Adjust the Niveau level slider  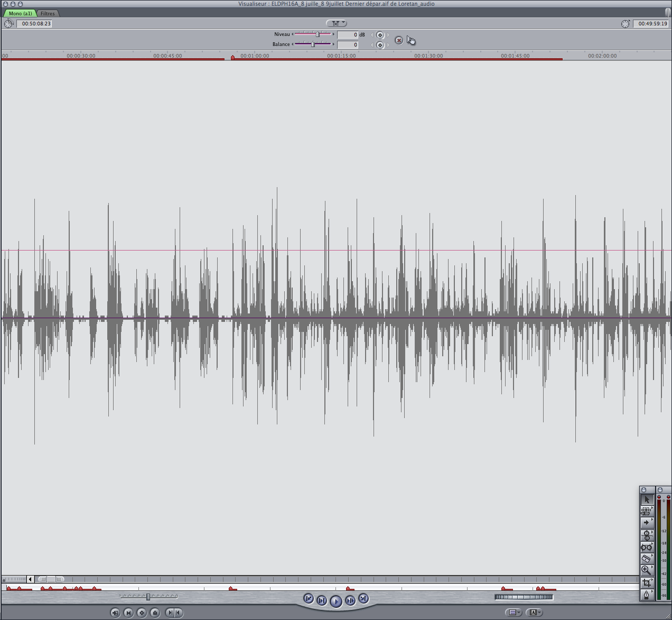click(317, 34)
